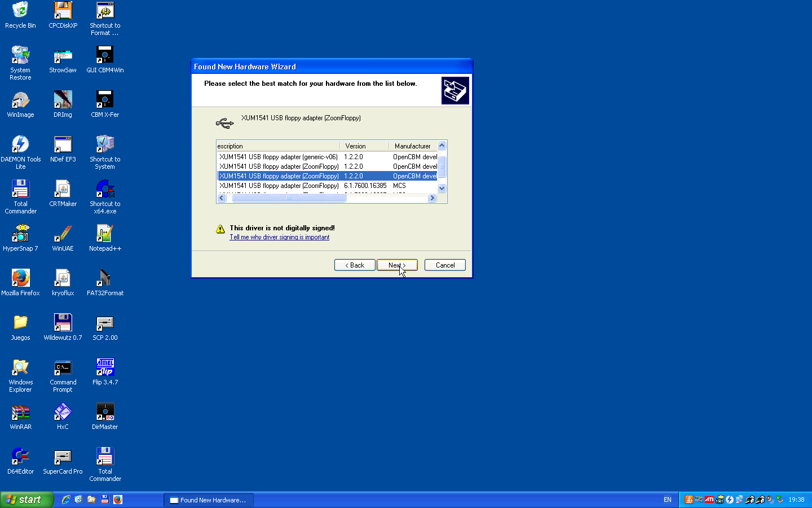The width and height of the screenshot is (812, 508).
Task: Select the driver row with version 6.1.7600.16385
Action: pos(328,186)
